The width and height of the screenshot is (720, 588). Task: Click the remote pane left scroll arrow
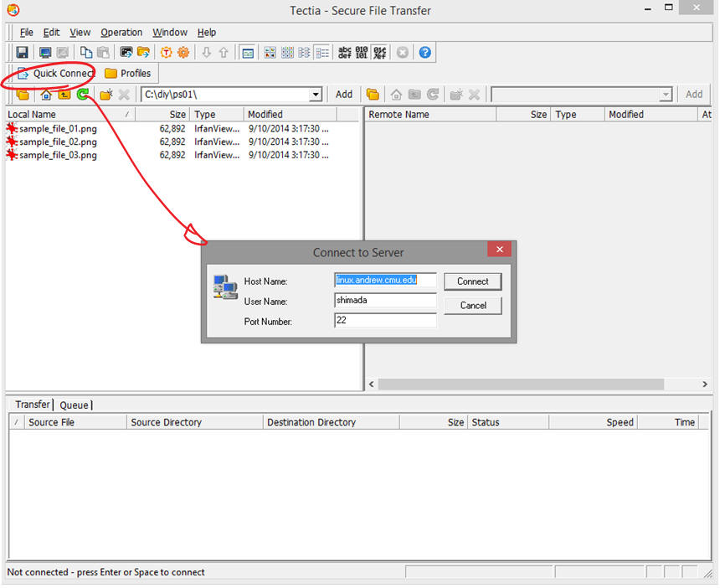(x=372, y=384)
